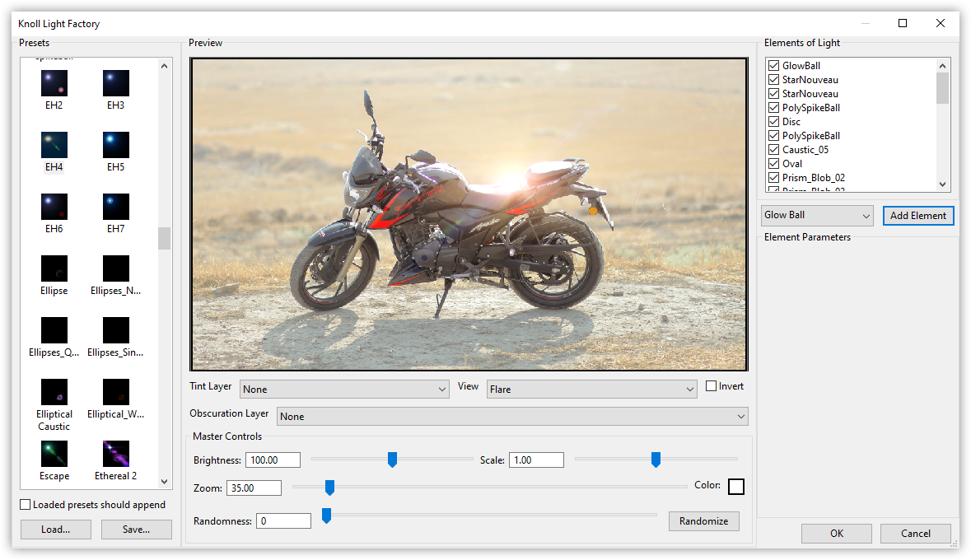Viewport: 971px width, 560px height.
Task: Disable the Caustic_05 element checkbox
Action: point(773,150)
